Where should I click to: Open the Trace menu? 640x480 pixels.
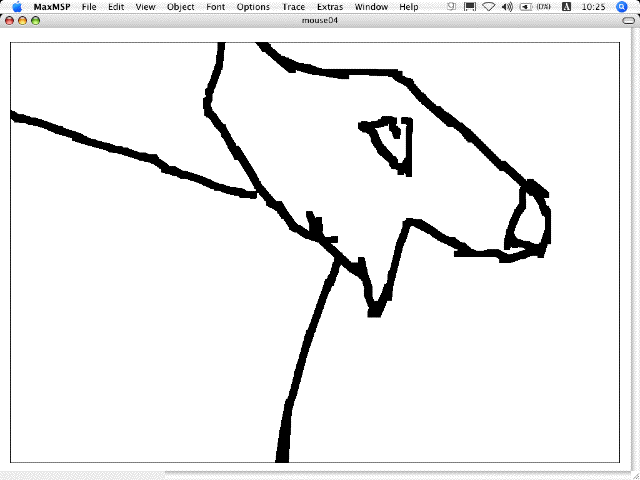point(293,7)
